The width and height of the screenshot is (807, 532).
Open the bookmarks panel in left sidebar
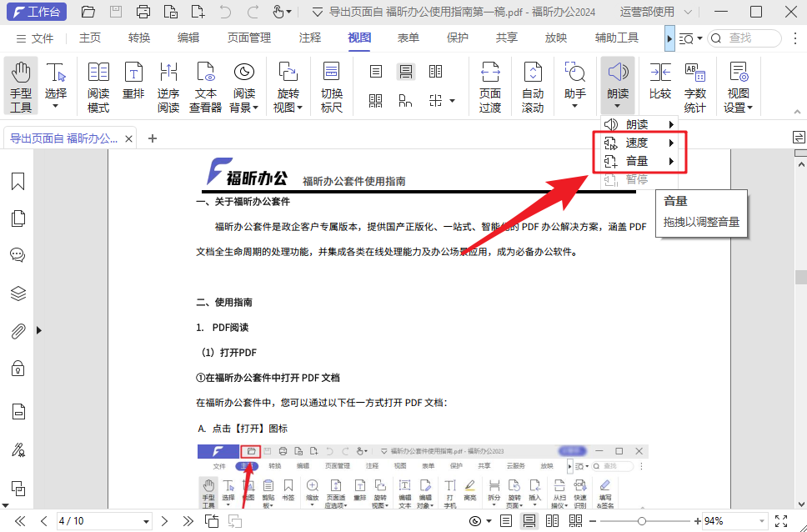(18, 182)
